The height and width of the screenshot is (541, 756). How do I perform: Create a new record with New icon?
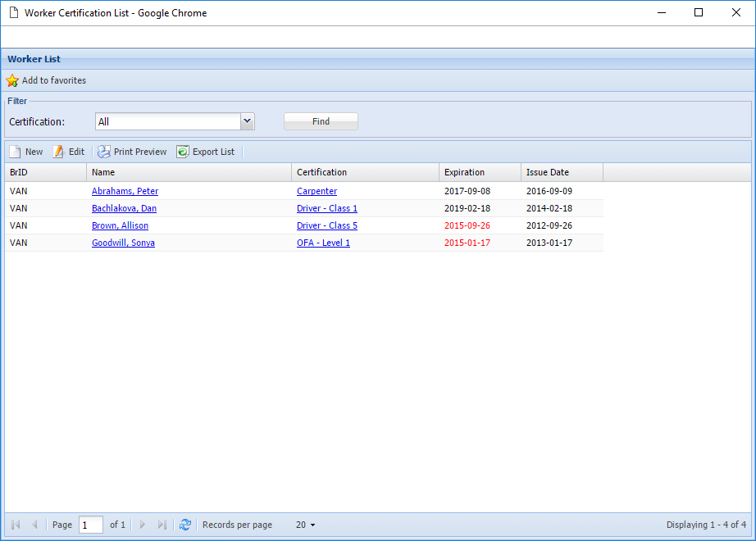pyautogui.click(x=16, y=152)
